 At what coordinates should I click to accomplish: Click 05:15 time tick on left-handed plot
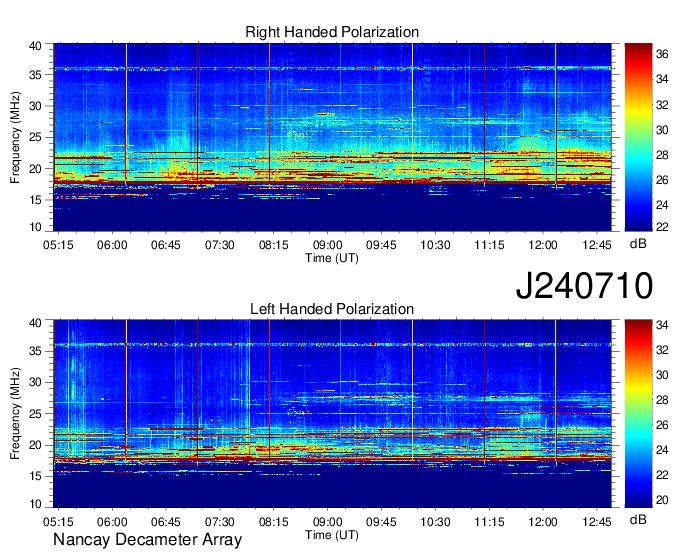click(x=58, y=522)
